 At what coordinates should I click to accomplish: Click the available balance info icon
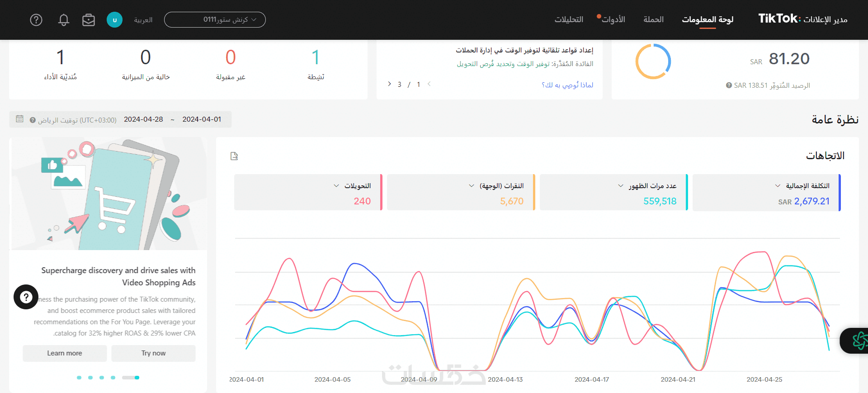tap(729, 85)
